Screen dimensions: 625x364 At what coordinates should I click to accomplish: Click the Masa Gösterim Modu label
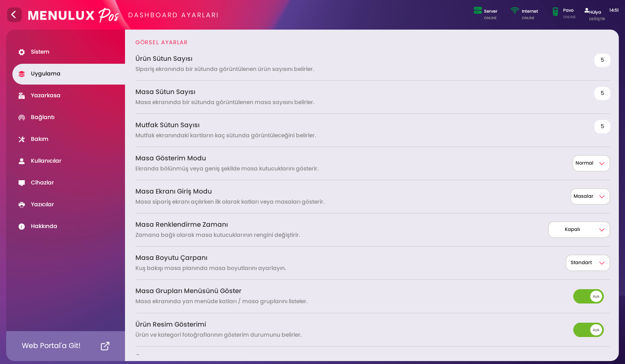click(171, 158)
